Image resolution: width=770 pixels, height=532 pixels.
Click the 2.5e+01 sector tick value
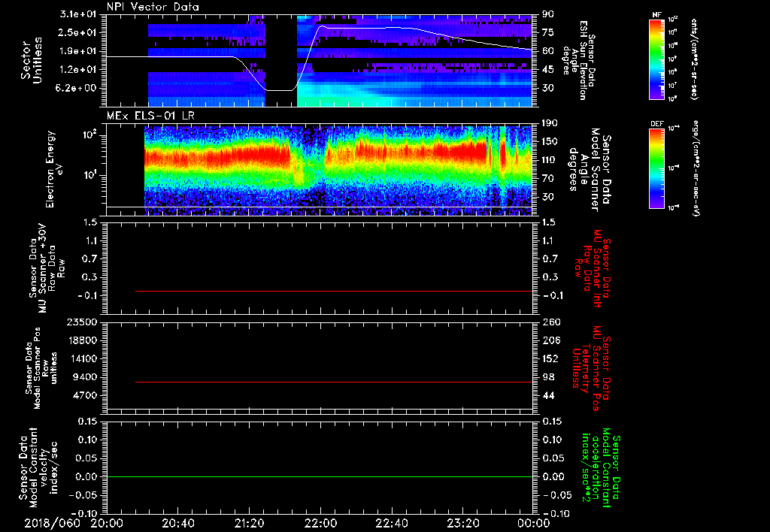pos(77,32)
